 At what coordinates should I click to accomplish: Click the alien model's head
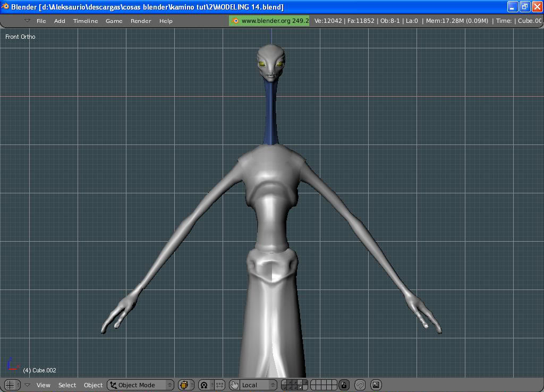click(x=271, y=63)
